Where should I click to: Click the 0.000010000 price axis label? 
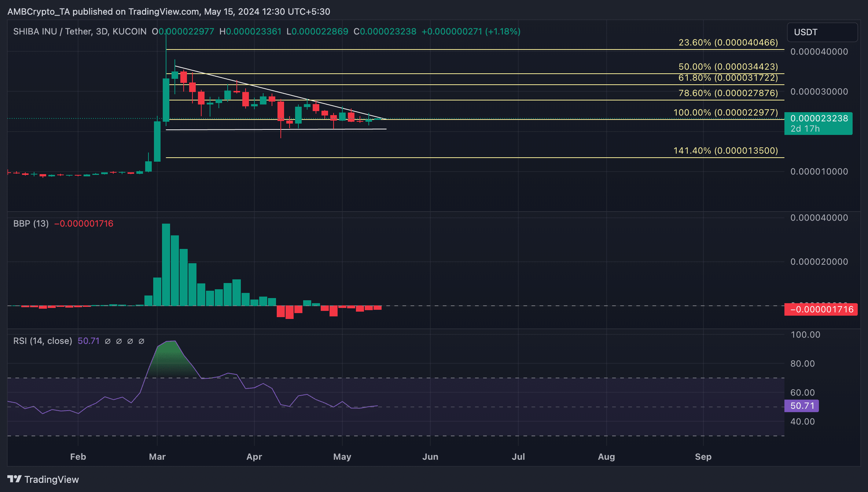[x=819, y=172]
